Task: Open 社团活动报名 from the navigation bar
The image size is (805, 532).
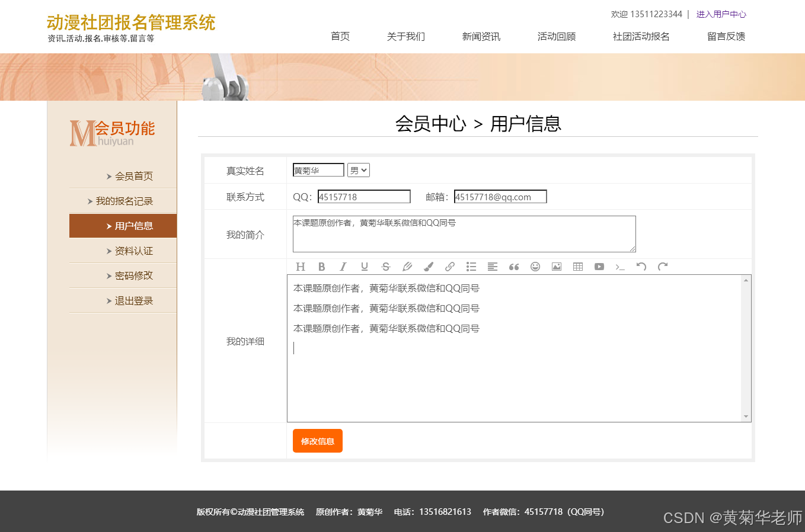Action: pyautogui.click(x=641, y=36)
